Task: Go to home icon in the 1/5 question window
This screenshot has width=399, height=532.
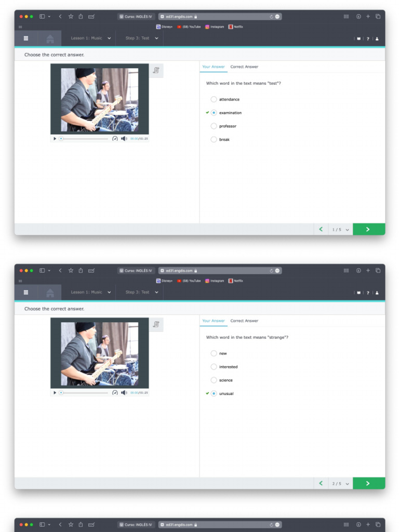Action: [x=50, y=38]
